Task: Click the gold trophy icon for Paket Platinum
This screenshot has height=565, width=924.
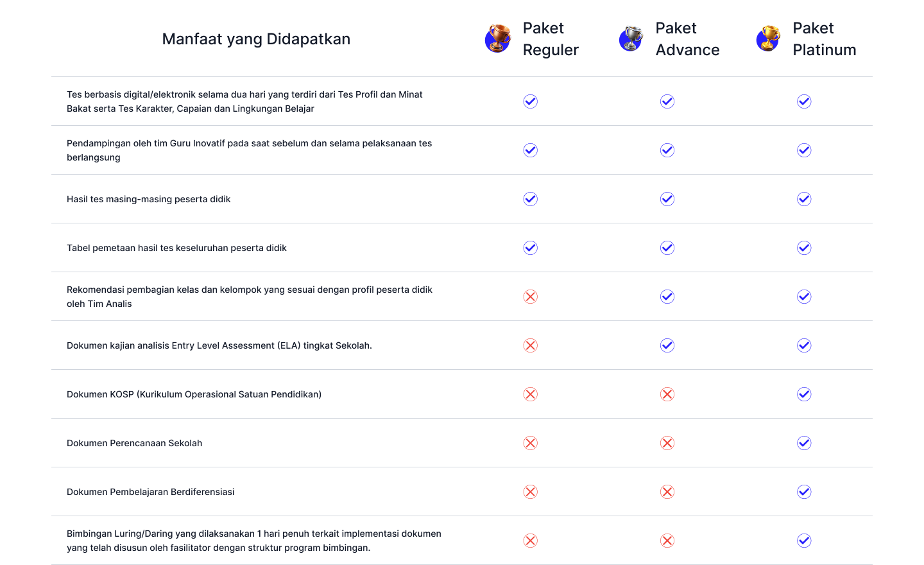Action: point(768,39)
